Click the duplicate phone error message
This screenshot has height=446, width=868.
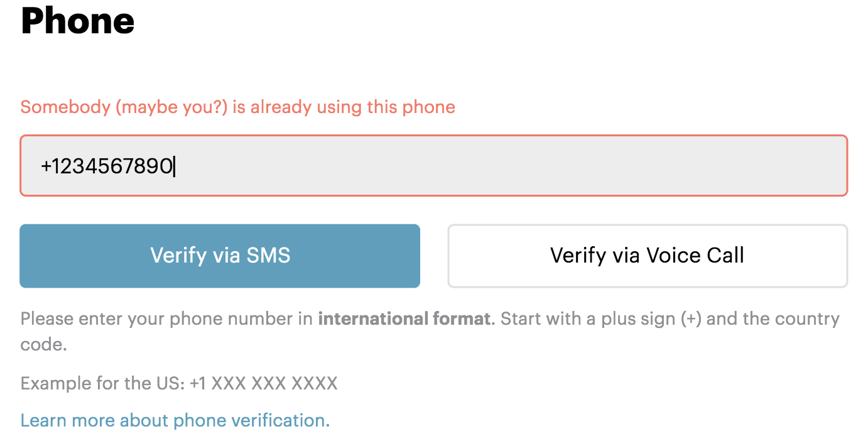coord(237,107)
